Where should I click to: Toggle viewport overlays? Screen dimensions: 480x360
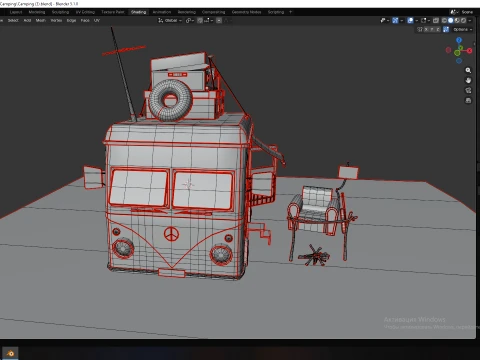[410, 20]
